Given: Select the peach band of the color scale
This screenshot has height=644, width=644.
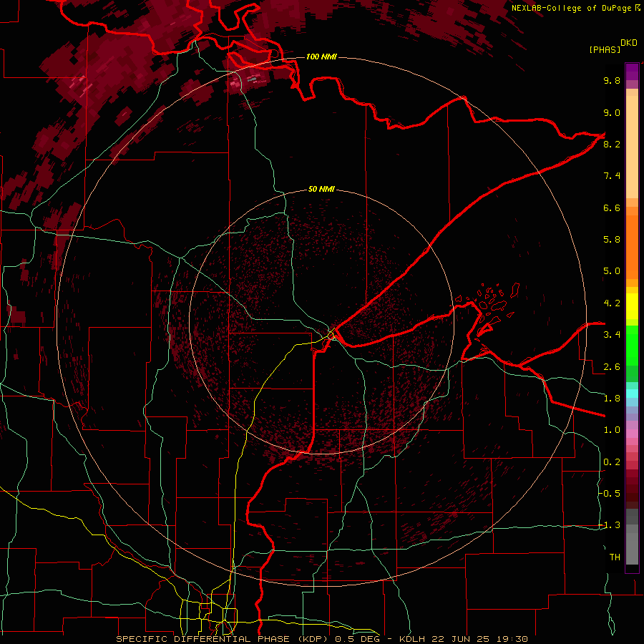Looking at the screenshot, I should point(632,144).
